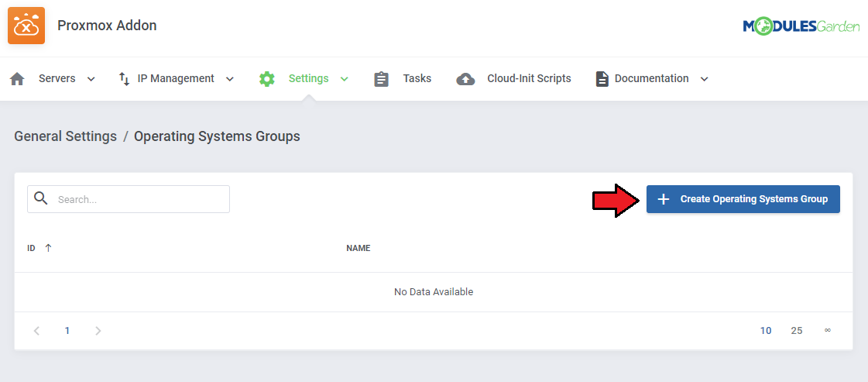Click the green Settings gear icon
Viewport: 868px width, 382px height.
point(267,79)
